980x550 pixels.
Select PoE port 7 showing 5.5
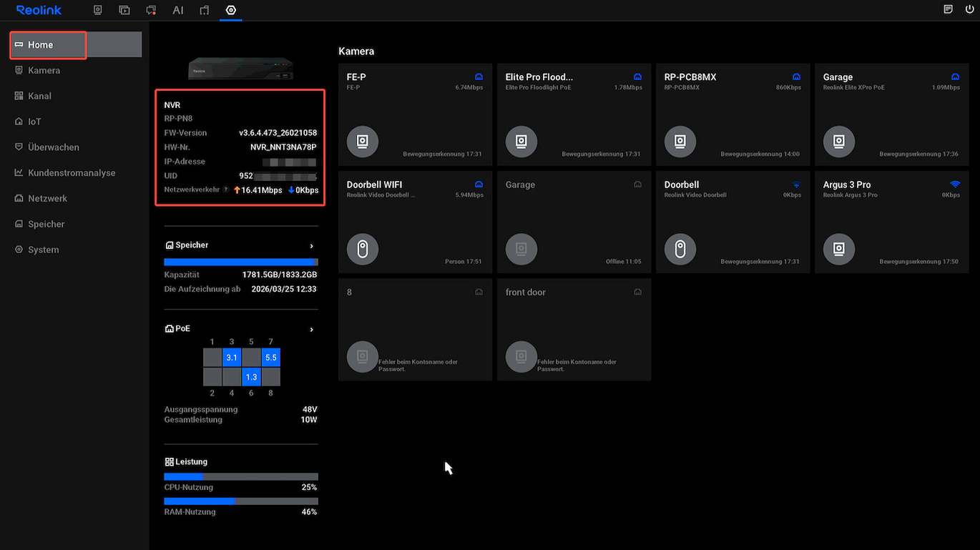tap(270, 357)
